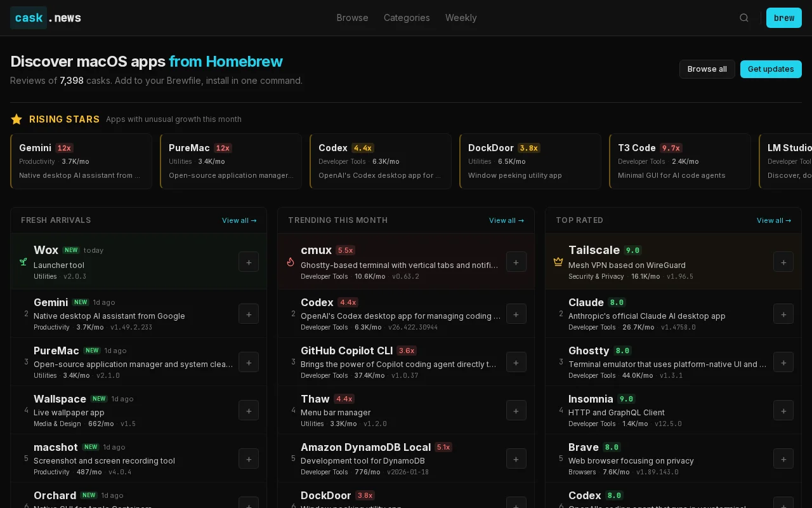The width and height of the screenshot is (812, 508).
Task: Click the 9.0 rating badge beside Tailscale
Action: click(x=632, y=250)
